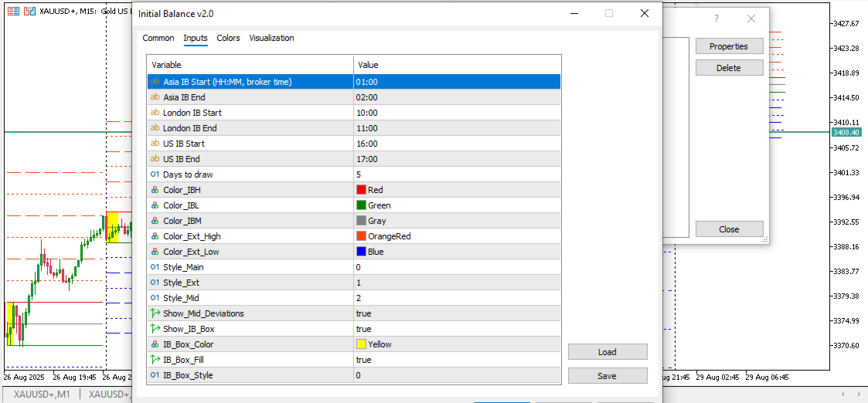Image resolution: width=868 pixels, height=403 pixels.
Task: Click the integer icon beside Style_Mid
Action: [x=155, y=298]
